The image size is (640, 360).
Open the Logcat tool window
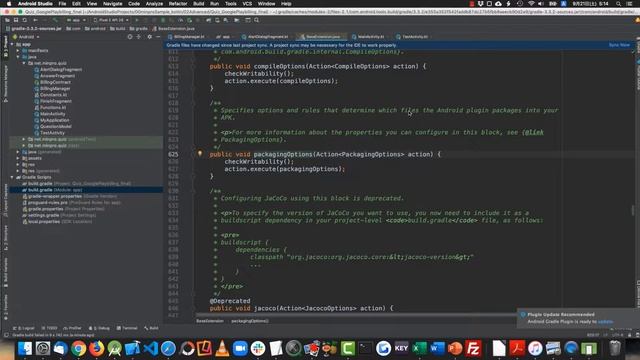24,328
